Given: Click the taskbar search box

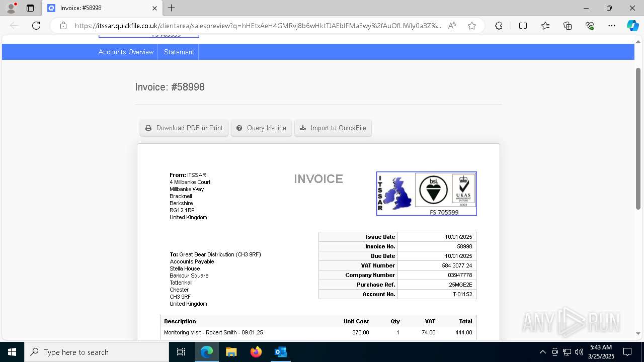Looking at the screenshot, I should tap(97, 352).
